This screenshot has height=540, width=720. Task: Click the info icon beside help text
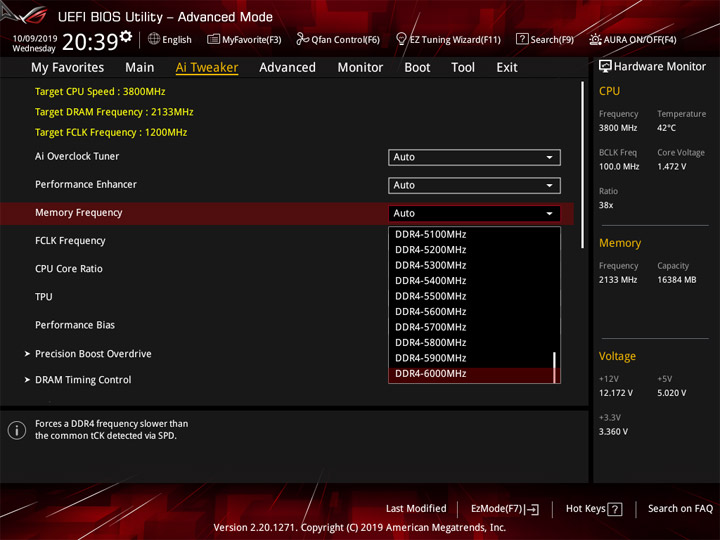tap(17, 430)
